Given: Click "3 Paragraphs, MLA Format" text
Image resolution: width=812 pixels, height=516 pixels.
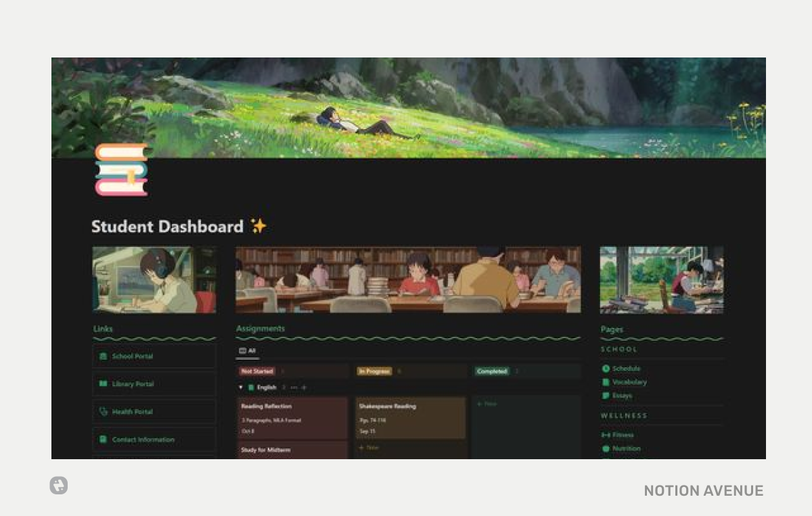Looking at the screenshot, I should 271,421.
